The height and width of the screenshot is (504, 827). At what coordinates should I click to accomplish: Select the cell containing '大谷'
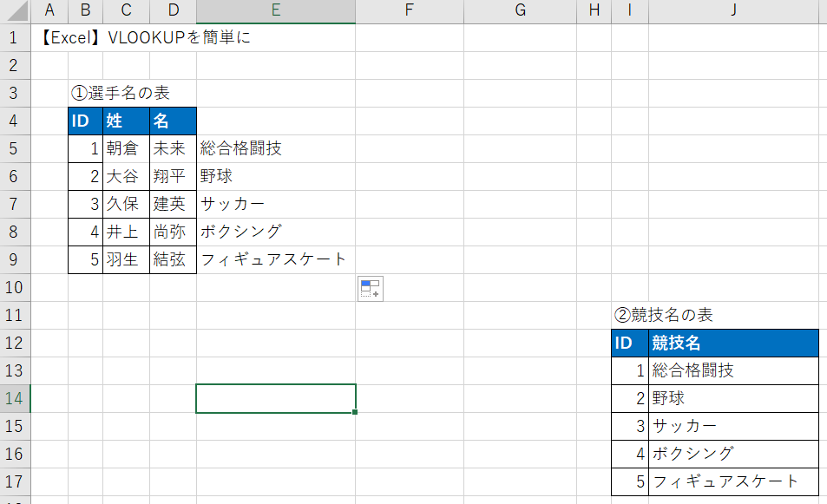pos(127,177)
